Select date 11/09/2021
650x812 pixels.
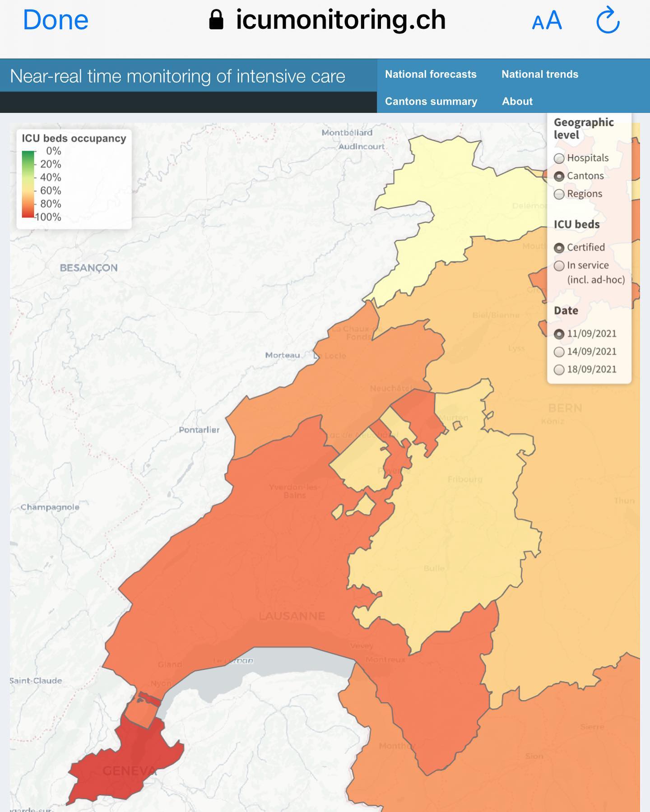click(559, 334)
